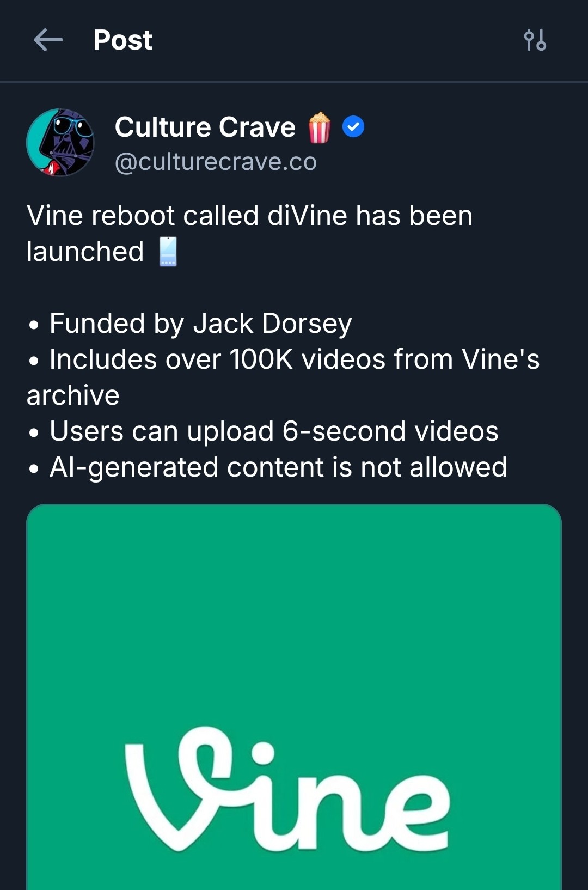Open the Culture Crave display name
This screenshot has height=890, width=588.
pos(205,127)
